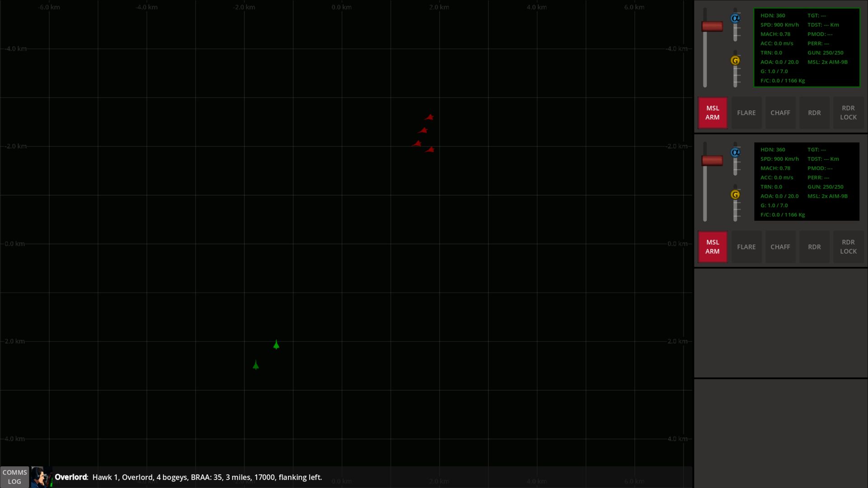Click the southernmost red bogey aircraft
Screen dimensions: 868x488
429,150
